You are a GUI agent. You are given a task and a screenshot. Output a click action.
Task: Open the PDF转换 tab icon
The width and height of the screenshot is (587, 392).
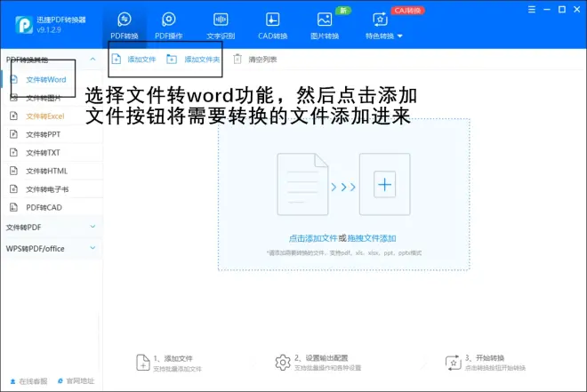125,19
